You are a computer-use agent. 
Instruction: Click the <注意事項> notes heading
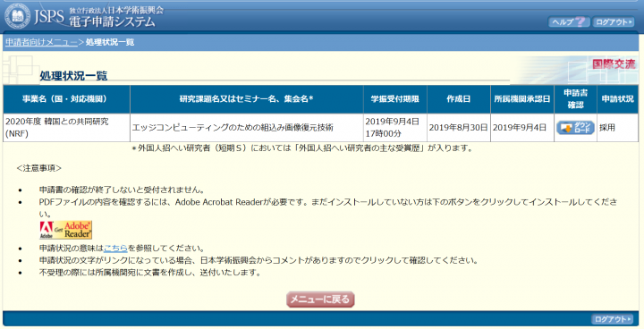[39, 168]
